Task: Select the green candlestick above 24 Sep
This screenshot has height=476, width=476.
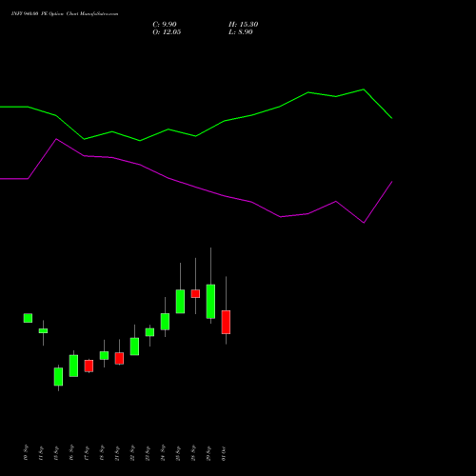Action: pos(165,322)
